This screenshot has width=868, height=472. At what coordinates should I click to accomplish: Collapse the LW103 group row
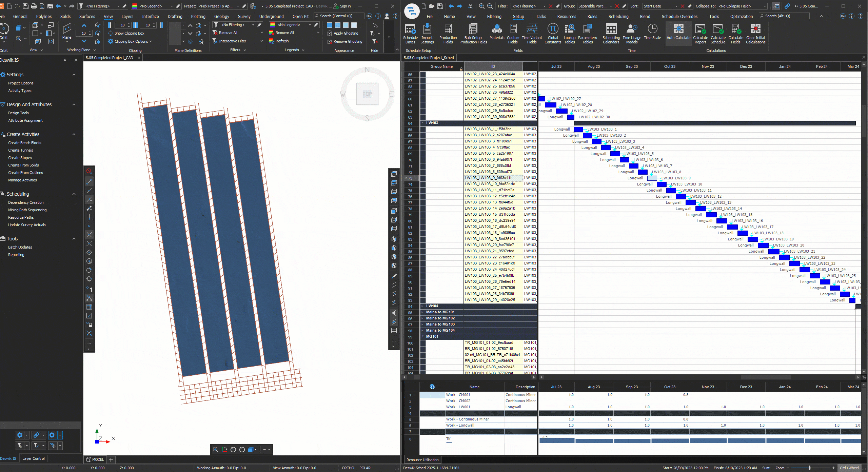point(422,123)
